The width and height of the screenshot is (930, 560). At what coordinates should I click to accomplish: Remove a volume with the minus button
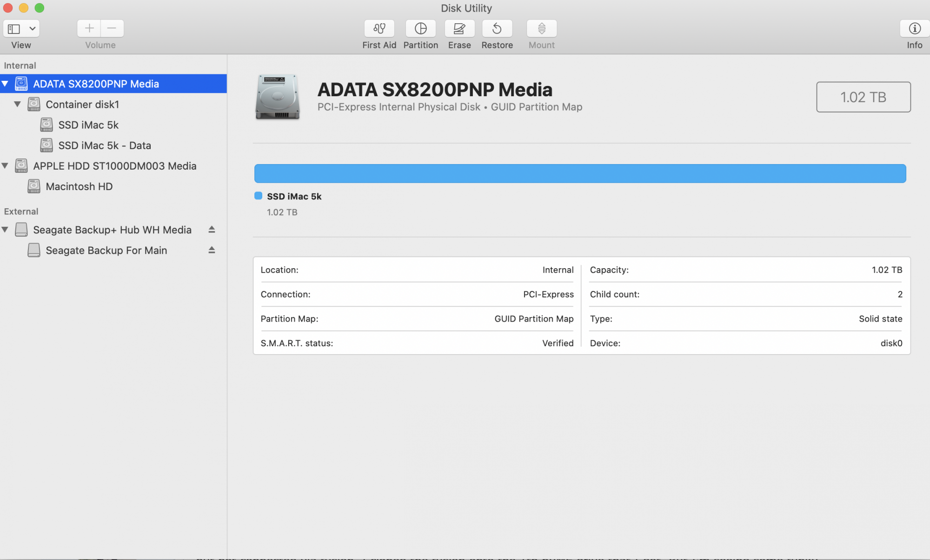pyautogui.click(x=112, y=28)
